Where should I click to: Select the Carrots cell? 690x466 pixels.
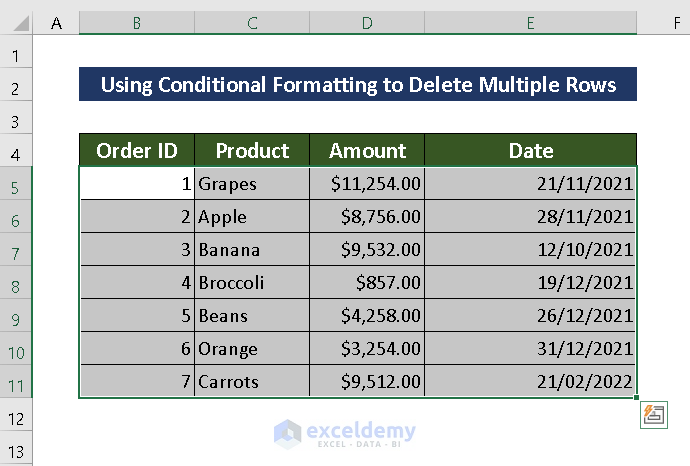pyautogui.click(x=252, y=382)
